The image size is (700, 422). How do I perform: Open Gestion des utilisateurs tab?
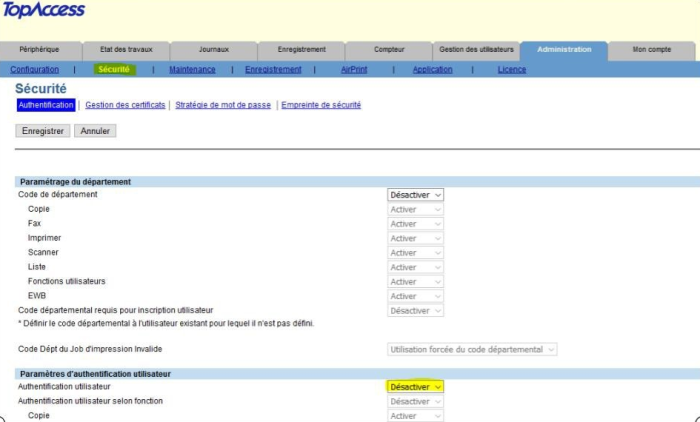tap(476, 49)
